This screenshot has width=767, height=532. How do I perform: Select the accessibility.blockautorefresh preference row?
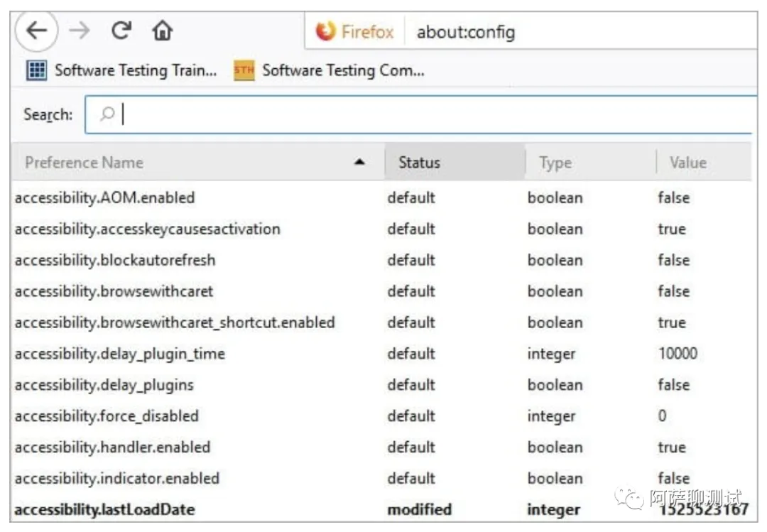pyautogui.click(x=115, y=260)
